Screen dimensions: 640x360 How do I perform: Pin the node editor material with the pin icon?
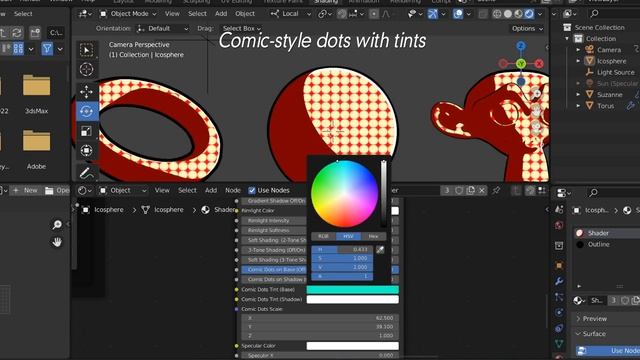click(x=496, y=190)
